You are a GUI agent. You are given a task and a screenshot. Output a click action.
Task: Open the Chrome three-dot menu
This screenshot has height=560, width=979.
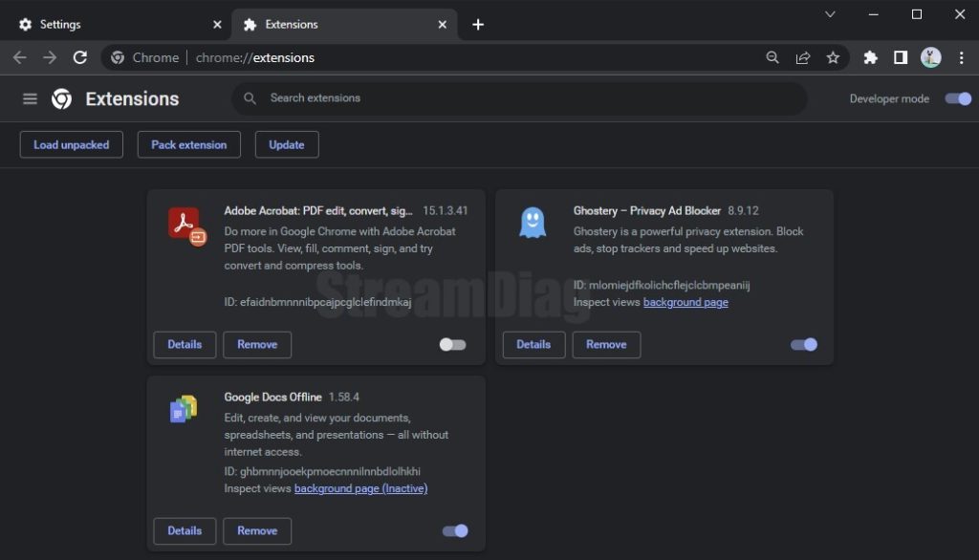(x=961, y=57)
